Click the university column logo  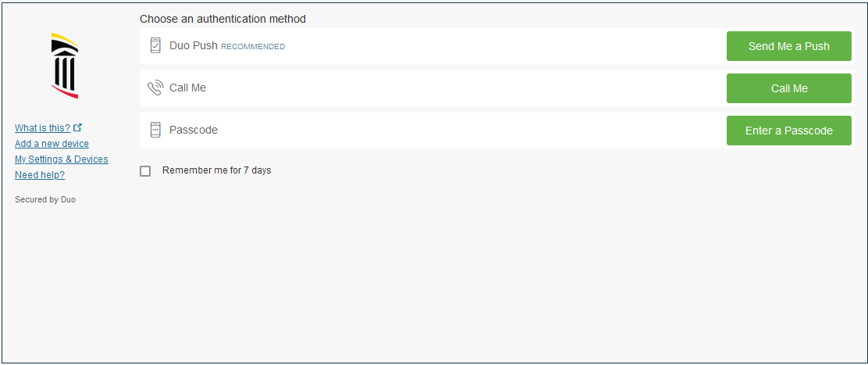pyautogui.click(x=65, y=66)
